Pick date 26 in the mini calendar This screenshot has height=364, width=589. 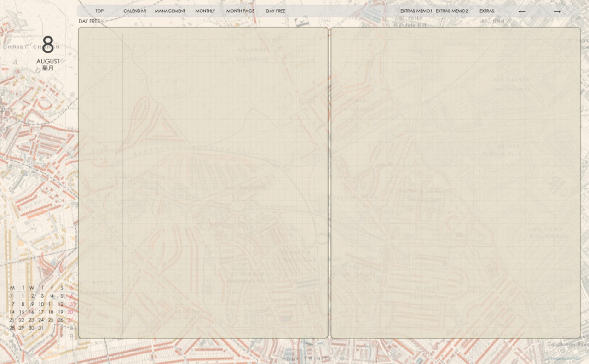tap(60, 320)
